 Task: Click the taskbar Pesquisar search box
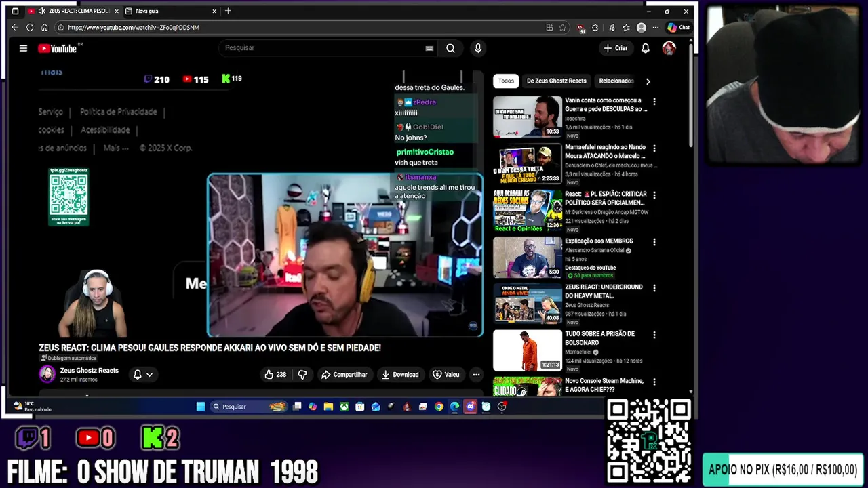[x=248, y=407]
